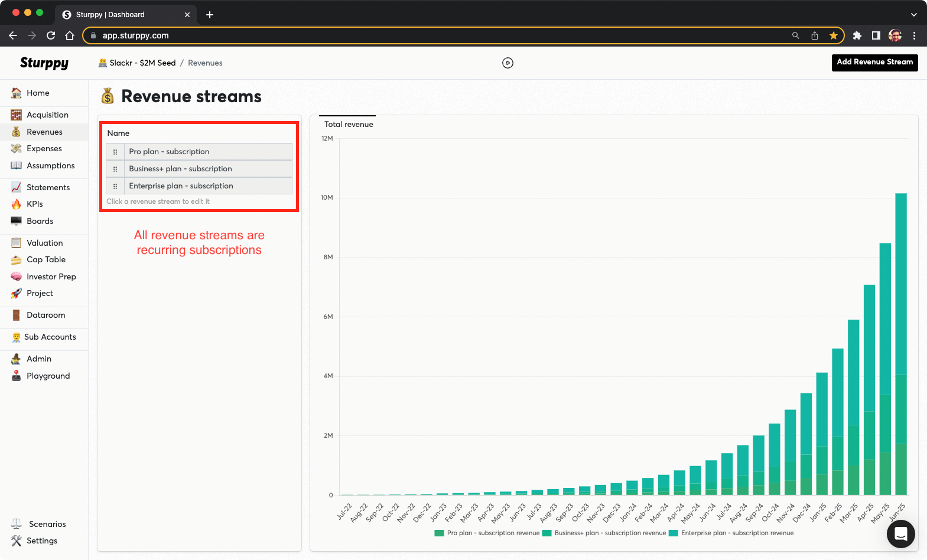Click the drag handle for Pro plan
The image size is (927, 560).
click(115, 152)
